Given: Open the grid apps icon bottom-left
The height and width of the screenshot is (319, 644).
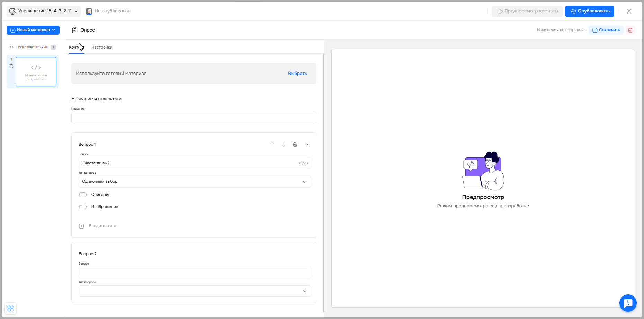Looking at the screenshot, I should click(10, 309).
